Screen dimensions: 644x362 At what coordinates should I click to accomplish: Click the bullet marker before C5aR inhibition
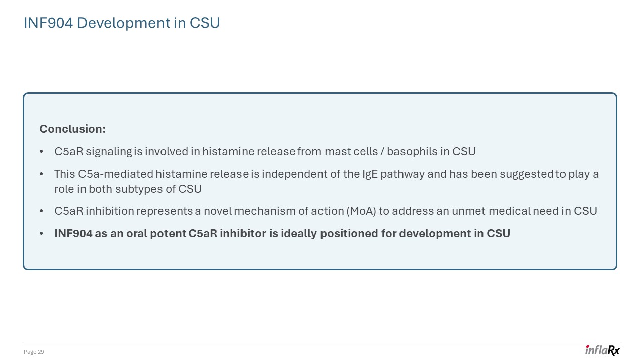coord(41,211)
